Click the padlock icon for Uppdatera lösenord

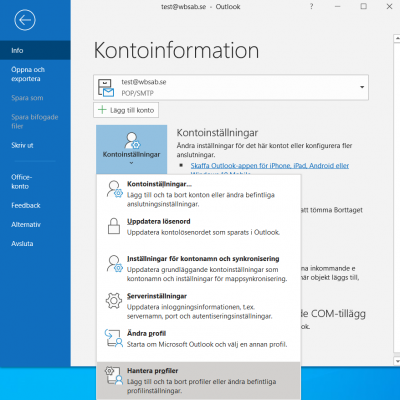[x=114, y=226]
